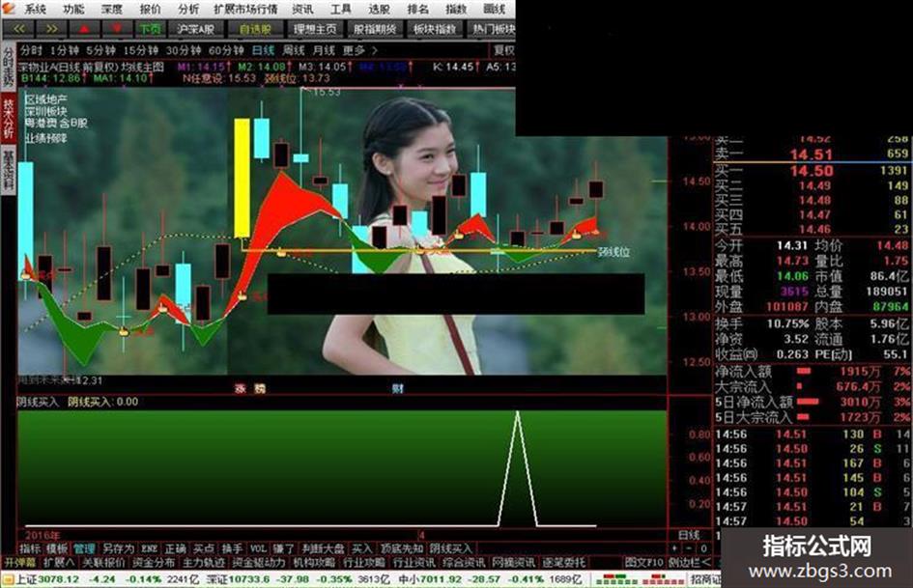
Task: Select the VOL indicator tab
Action: pos(258,548)
